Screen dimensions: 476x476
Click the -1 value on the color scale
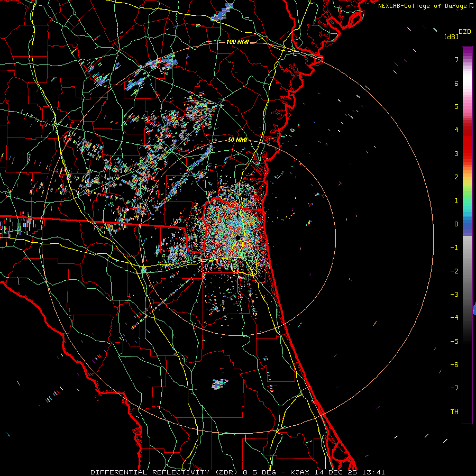454,248
